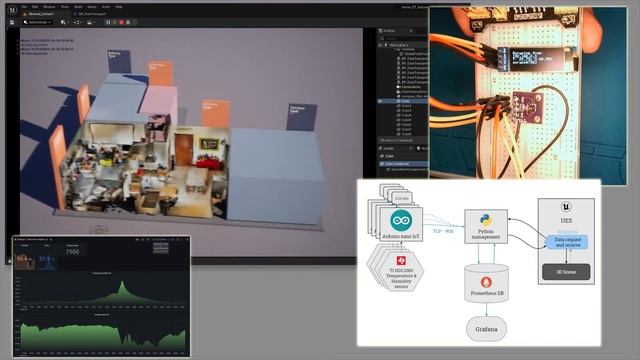Click the Grafana node in architecture diagram
This screenshot has height=360, width=640.
coord(487,329)
